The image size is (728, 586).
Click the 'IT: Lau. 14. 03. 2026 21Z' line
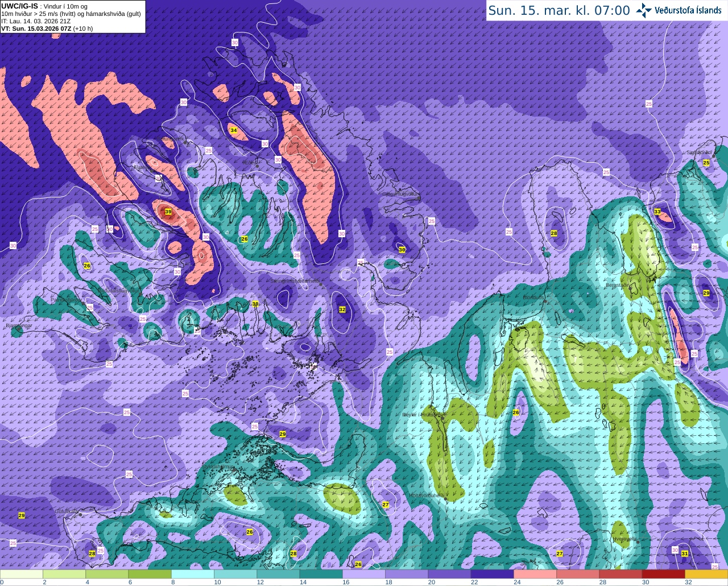coord(36,21)
